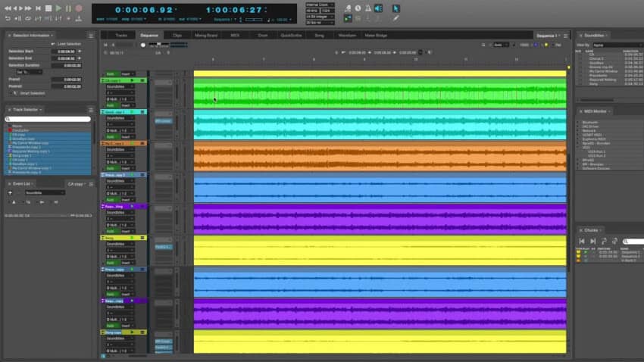Viewport: 644px width, 362px height.
Task: Open the Waveform tab
Action: pyautogui.click(x=347, y=36)
